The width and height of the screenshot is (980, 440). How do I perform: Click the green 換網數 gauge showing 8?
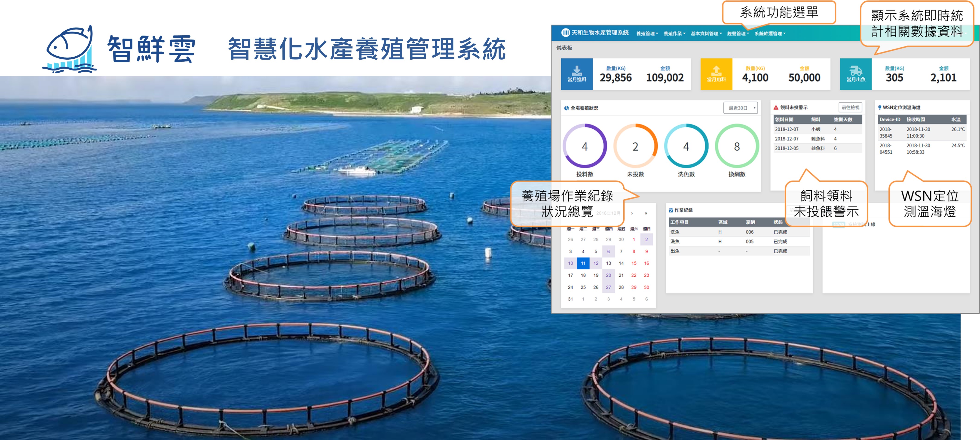pyautogui.click(x=737, y=146)
